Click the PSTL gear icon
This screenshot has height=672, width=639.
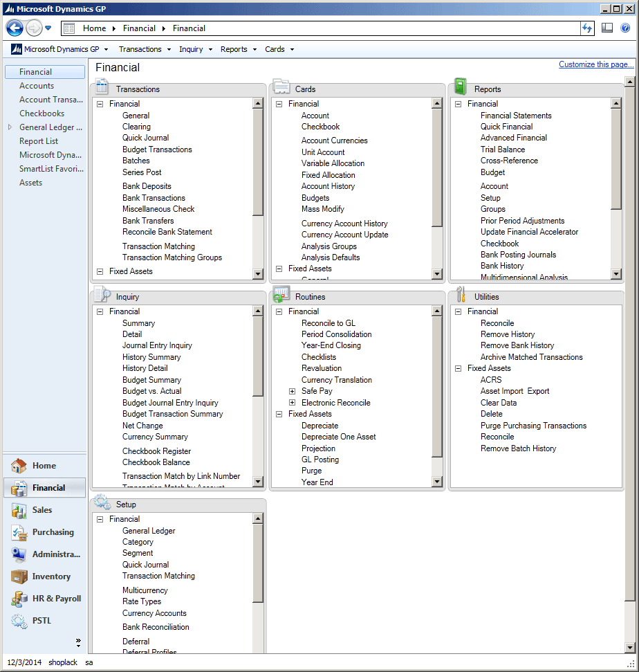tap(19, 621)
